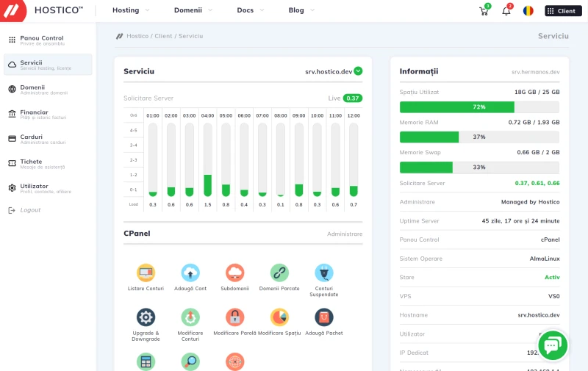Open Modificare Parolă padlock icon
Viewport: 588px width, 371px height.
[x=234, y=317]
